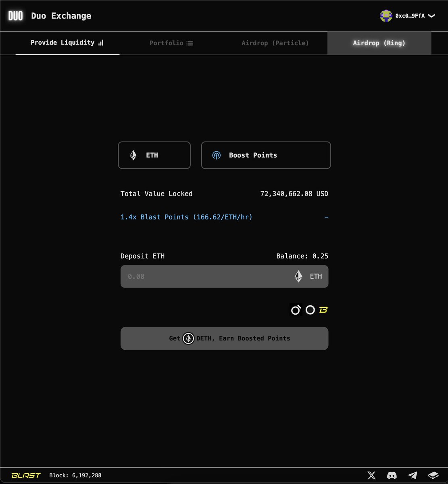Switch to the Provide Liquidity tab
448x484 pixels.
(x=67, y=43)
